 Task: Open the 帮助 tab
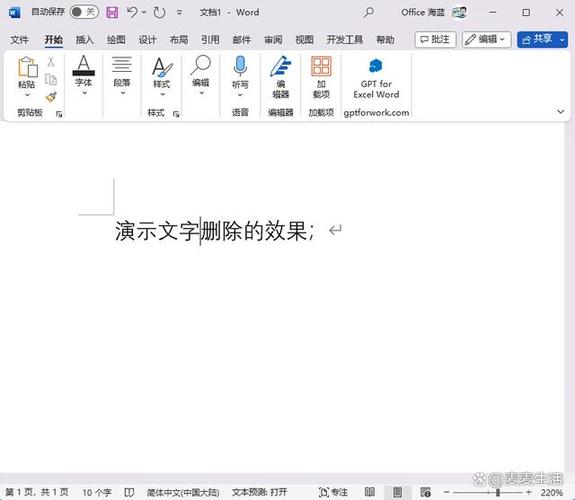point(385,40)
